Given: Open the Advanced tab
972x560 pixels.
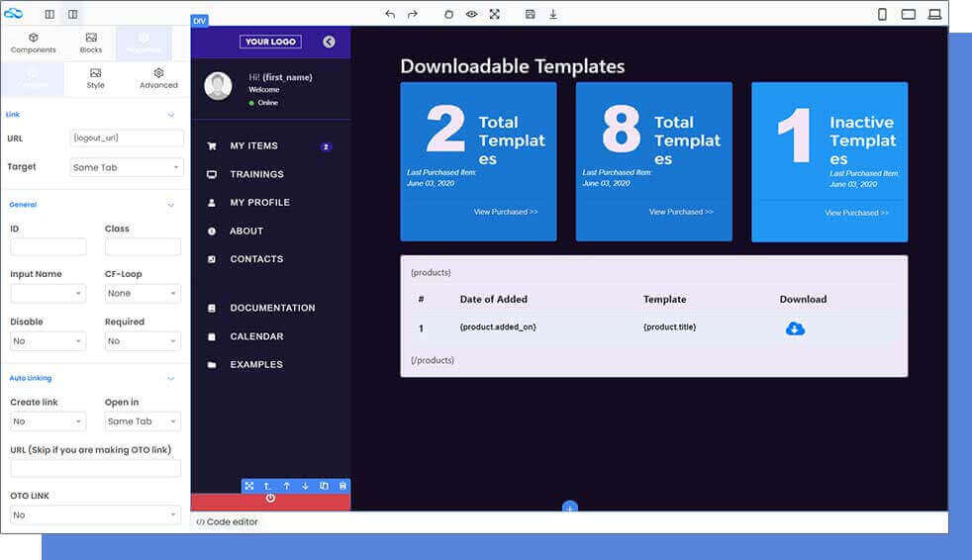Looking at the screenshot, I should click(158, 78).
